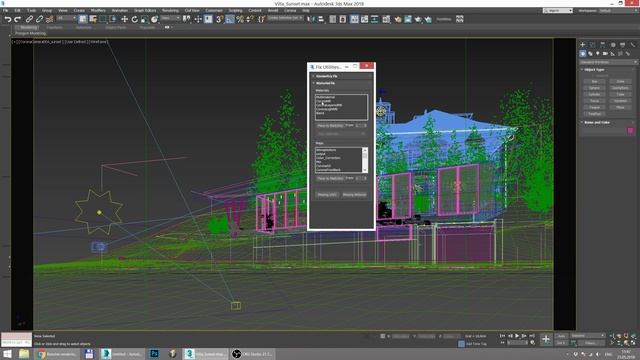The width and height of the screenshot is (640, 360).
Task: Open Chrome from the taskbar
Action: pos(57,354)
